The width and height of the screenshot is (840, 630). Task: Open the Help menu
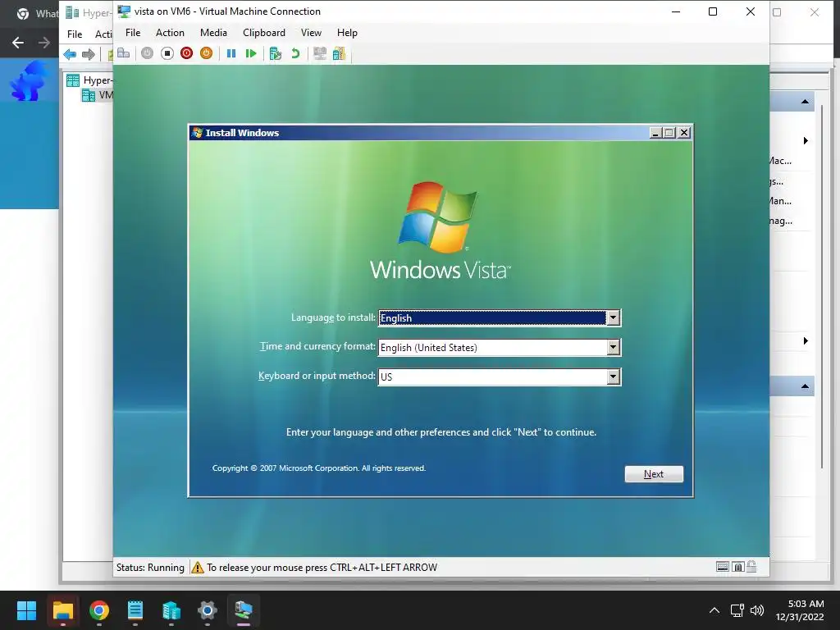347,33
